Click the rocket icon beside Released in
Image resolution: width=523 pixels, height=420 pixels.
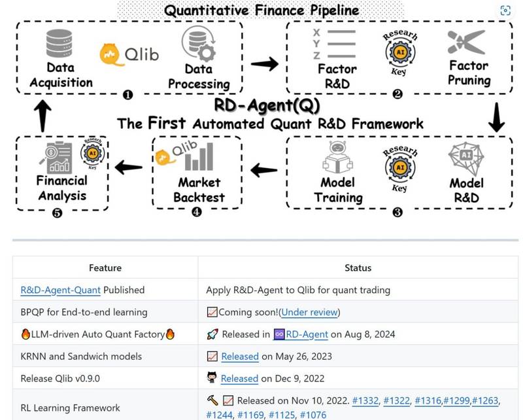pos(212,334)
